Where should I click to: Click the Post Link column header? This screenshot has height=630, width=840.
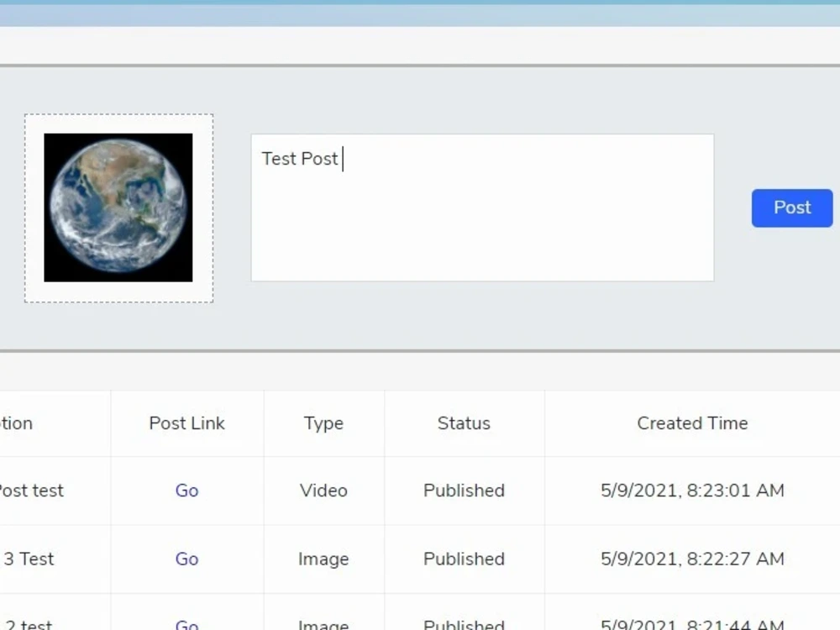click(x=187, y=423)
